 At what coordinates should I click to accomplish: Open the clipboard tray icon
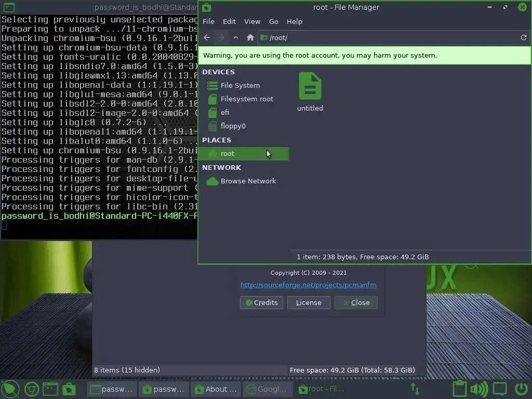click(460, 389)
